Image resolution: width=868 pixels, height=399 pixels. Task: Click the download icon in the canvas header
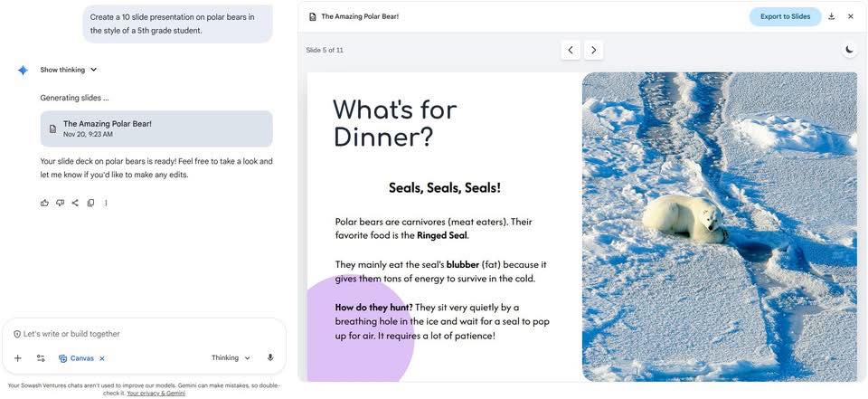point(831,16)
